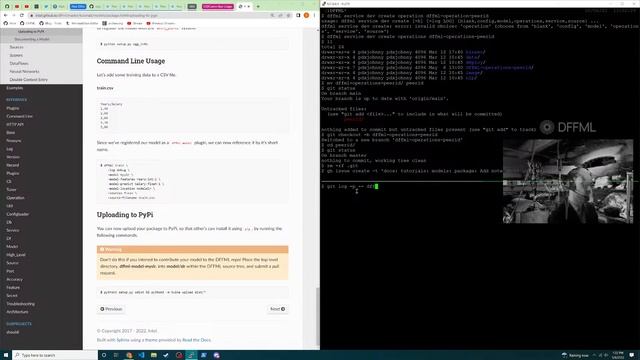Viewport: 640px width, 360px height.
Task: Open 'Examples' in the docs sidebar
Action: coord(14,88)
